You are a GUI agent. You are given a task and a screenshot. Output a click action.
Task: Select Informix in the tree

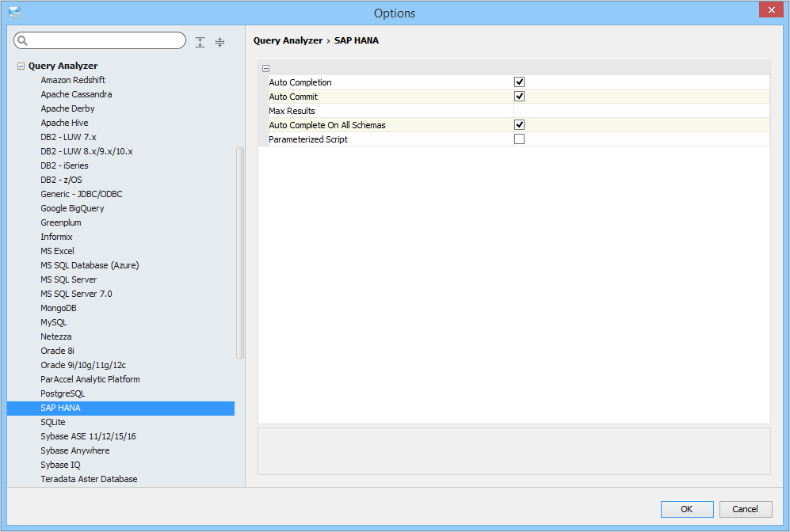click(x=56, y=237)
